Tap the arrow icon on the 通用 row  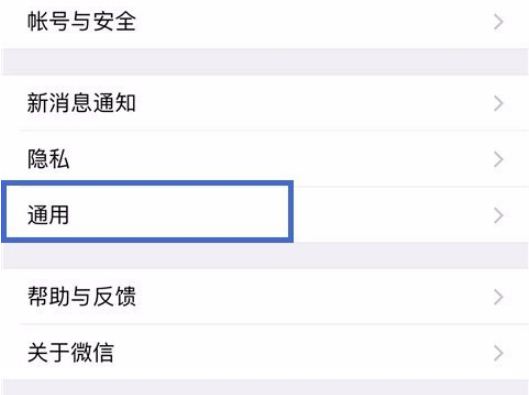click(499, 216)
